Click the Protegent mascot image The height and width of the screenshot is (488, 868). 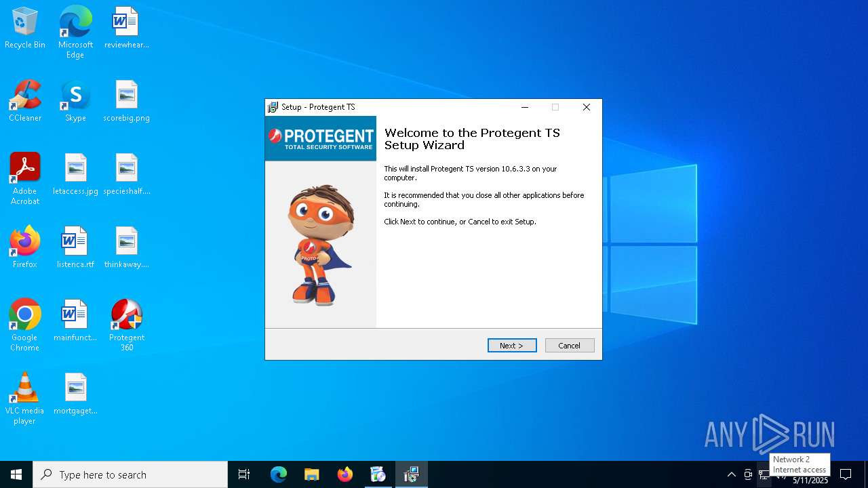[321, 245]
